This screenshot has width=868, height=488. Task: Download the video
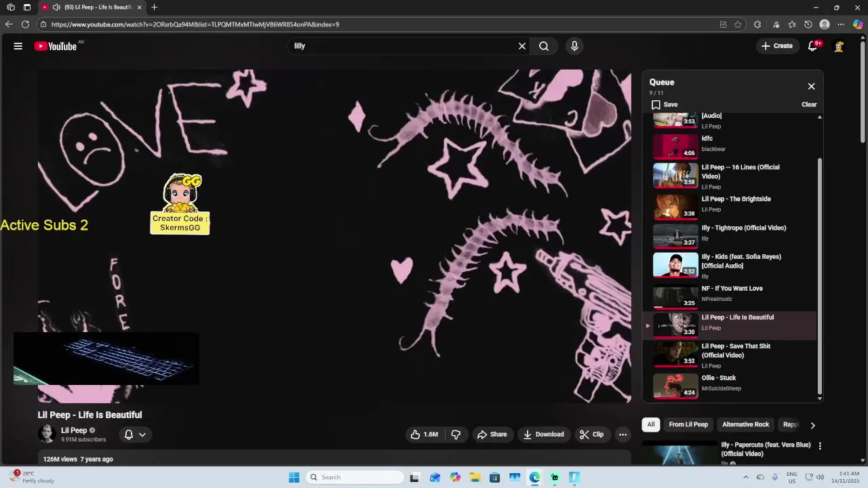coord(544,434)
